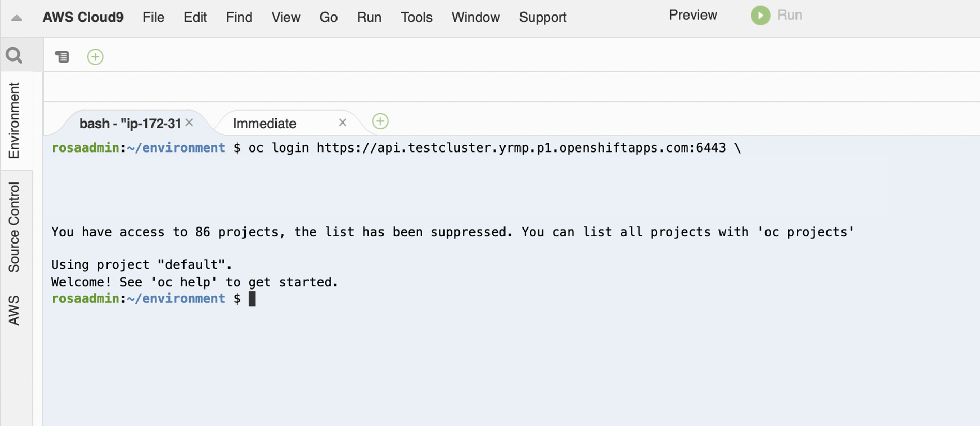Open the Tools menu
The height and width of the screenshot is (426, 980).
416,17
